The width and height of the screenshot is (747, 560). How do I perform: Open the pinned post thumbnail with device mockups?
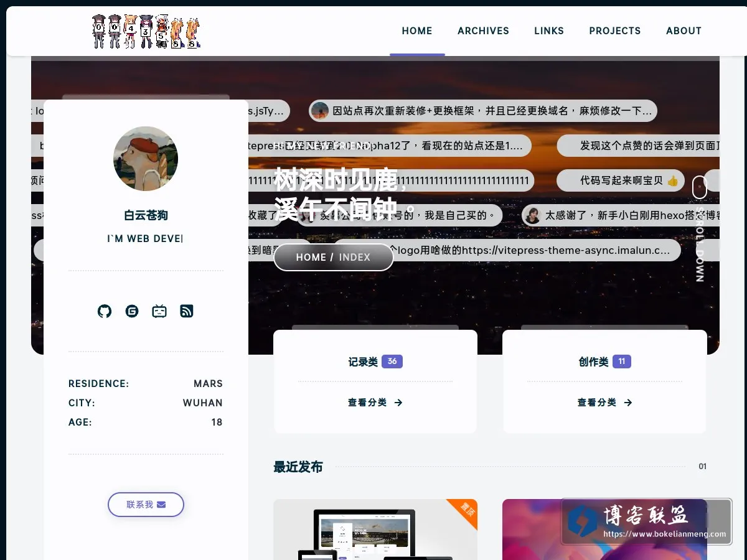(x=375, y=530)
